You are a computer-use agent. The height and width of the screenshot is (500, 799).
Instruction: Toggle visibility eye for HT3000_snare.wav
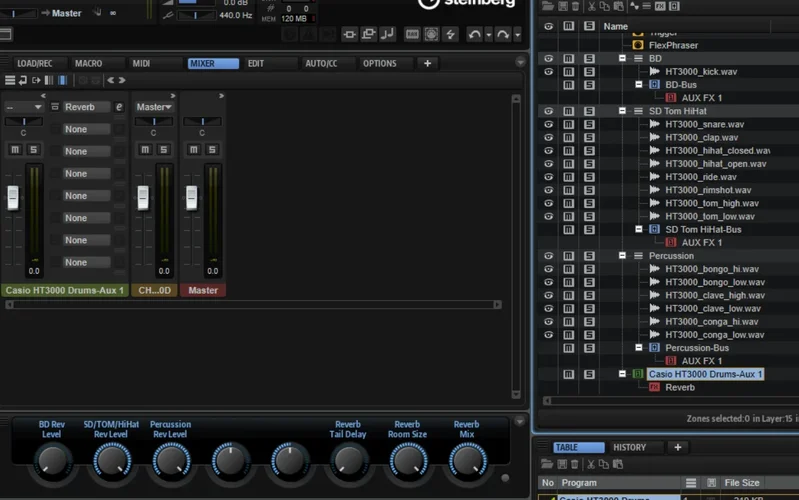(x=548, y=125)
